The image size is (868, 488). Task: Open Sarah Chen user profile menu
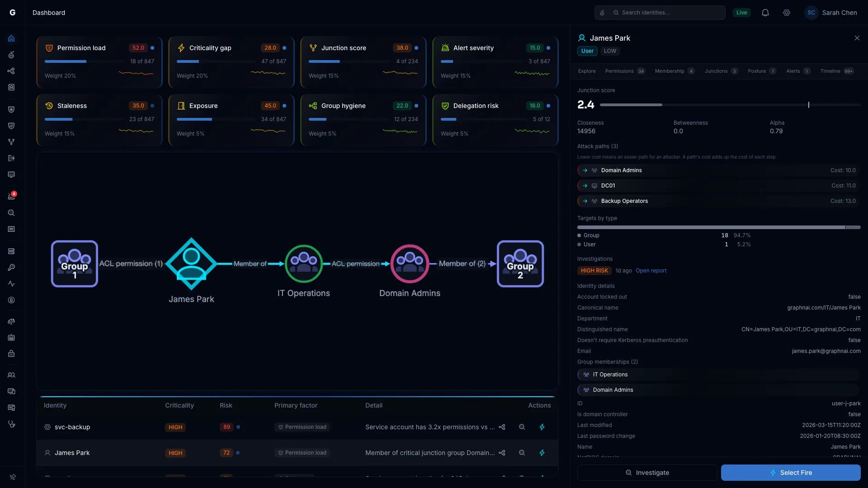(x=831, y=13)
